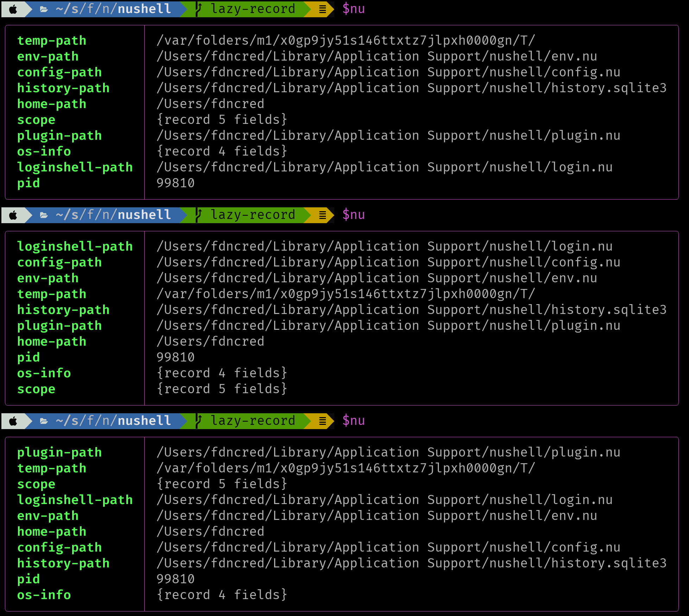Click the folder icon in the middle prompt

pyautogui.click(x=44, y=215)
